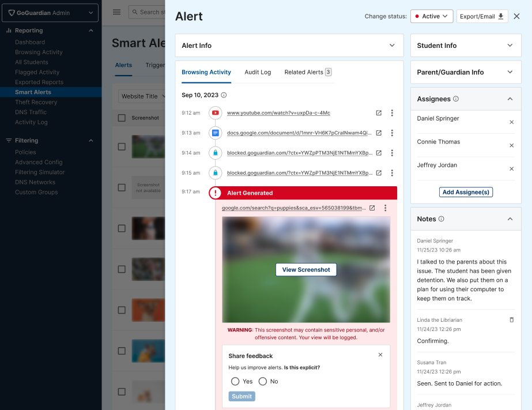The image size is (532, 410).
Task: Check the first alert row checkbox
Action: (122, 146)
